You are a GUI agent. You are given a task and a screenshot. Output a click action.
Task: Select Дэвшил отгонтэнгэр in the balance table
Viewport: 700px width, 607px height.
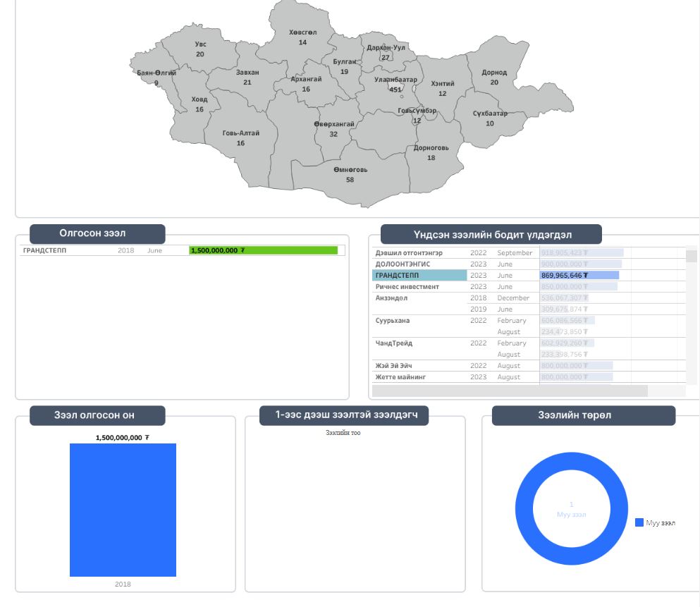[x=409, y=253]
